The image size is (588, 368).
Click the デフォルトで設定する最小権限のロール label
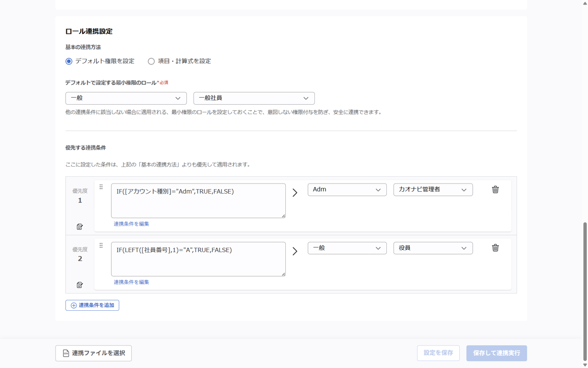111,83
